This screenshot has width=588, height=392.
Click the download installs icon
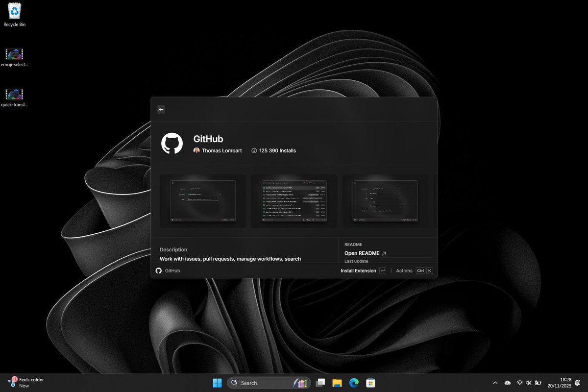[x=254, y=150]
